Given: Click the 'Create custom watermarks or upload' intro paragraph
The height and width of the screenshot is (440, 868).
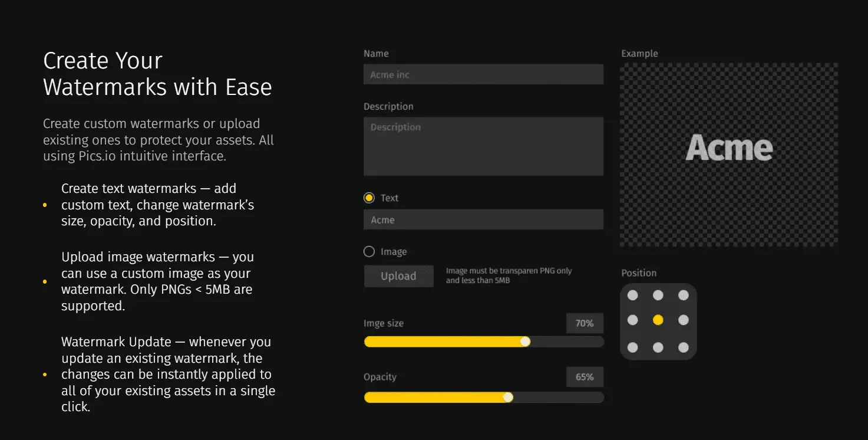Looking at the screenshot, I should point(159,140).
